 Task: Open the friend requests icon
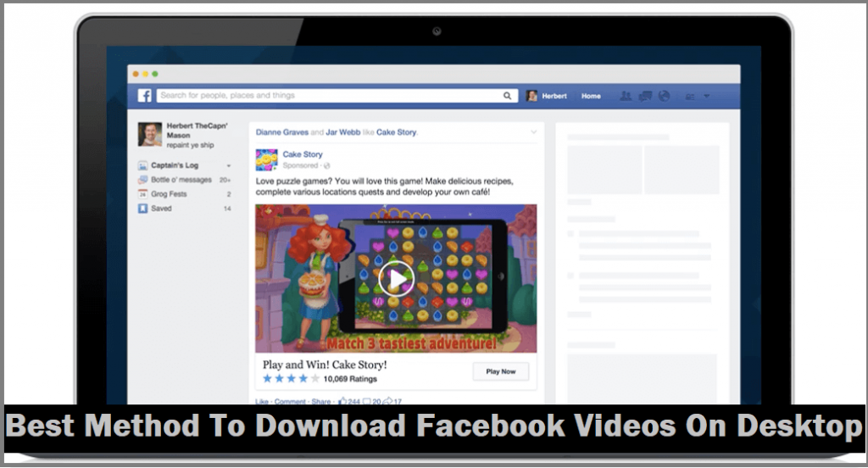626,96
